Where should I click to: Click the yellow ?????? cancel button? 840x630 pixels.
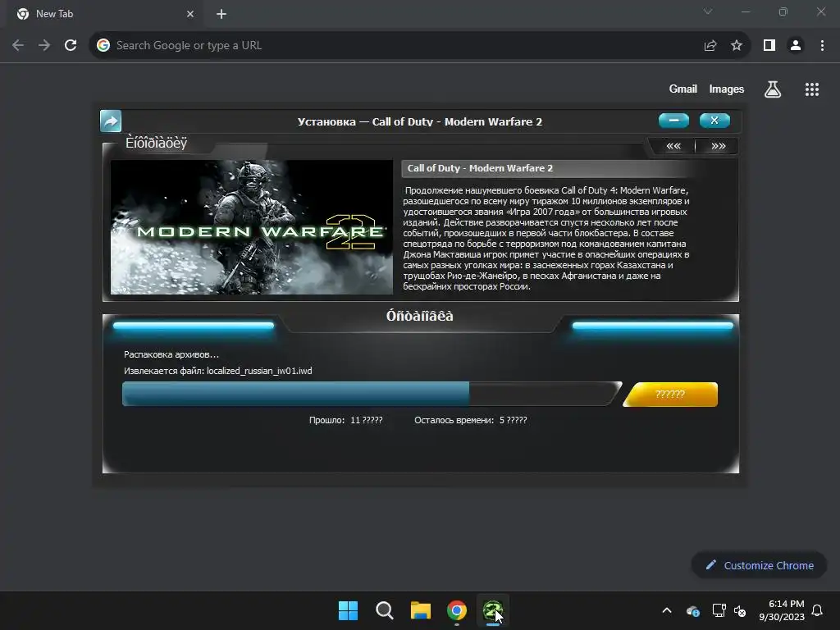tap(670, 395)
